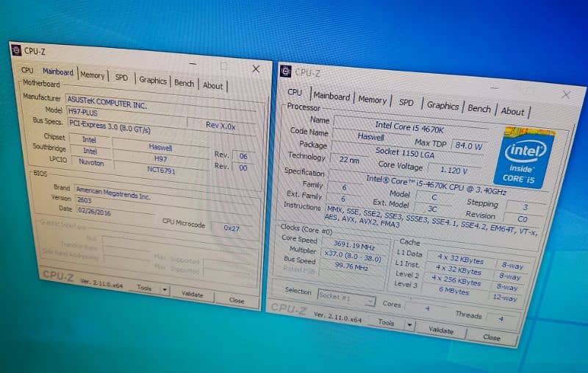Open SPD tab in right CPU-Z window
The image size is (588, 373).
(x=406, y=103)
